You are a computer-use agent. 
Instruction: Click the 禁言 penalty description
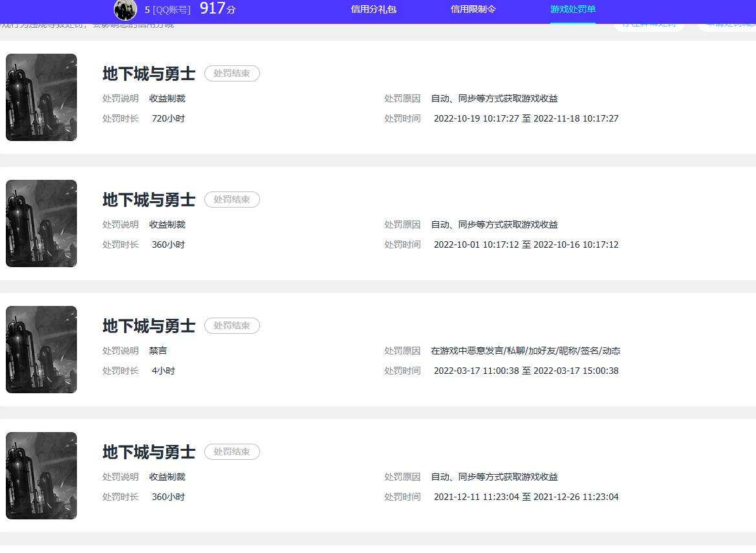tap(158, 351)
